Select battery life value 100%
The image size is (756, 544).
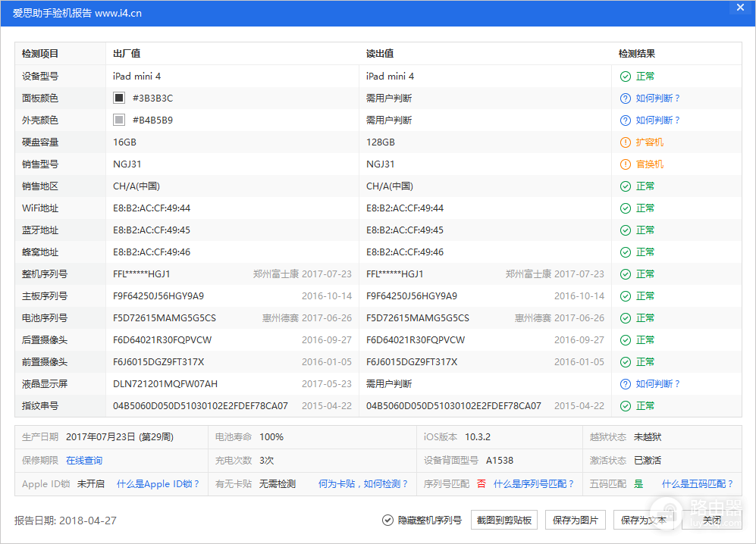tap(271, 437)
